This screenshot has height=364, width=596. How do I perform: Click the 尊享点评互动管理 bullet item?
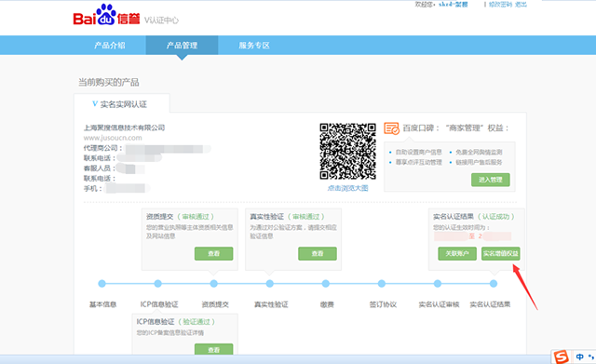point(418,162)
